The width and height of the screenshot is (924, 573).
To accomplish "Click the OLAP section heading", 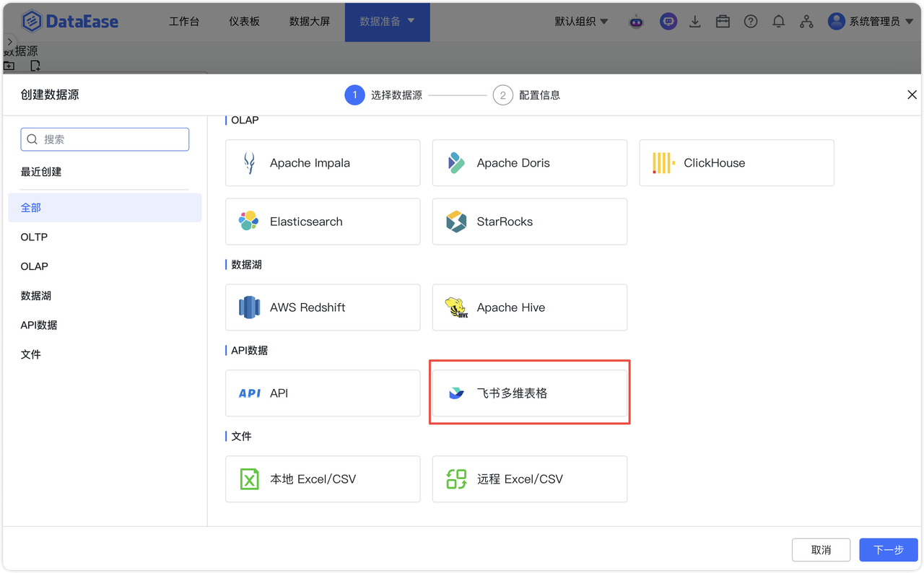I will 245,120.
